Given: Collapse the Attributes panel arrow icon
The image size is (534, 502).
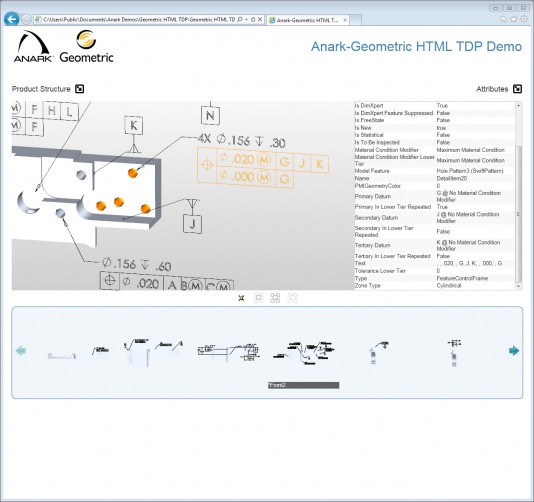Looking at the screenshot, I should (517, 89).
